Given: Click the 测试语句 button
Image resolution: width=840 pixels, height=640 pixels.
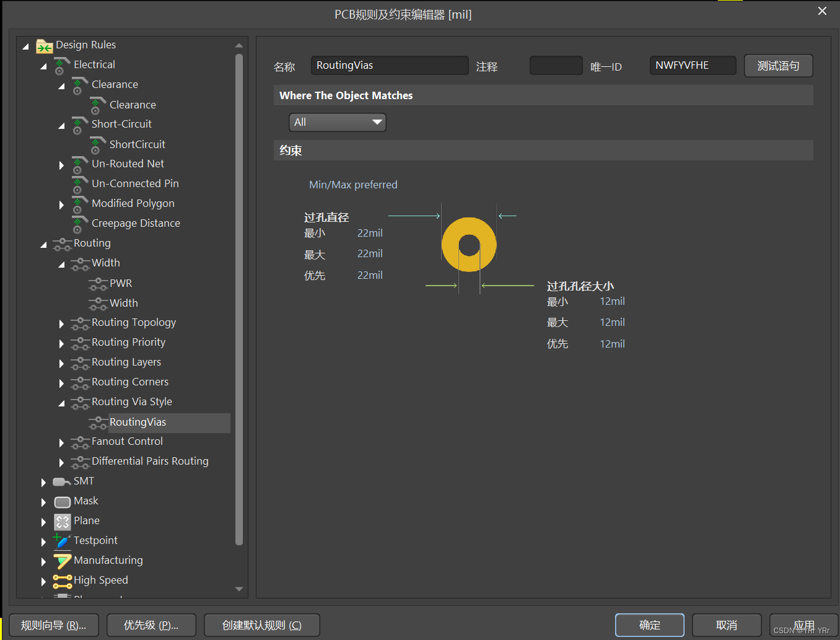Looking at the screenshot, I should (779, 66).
